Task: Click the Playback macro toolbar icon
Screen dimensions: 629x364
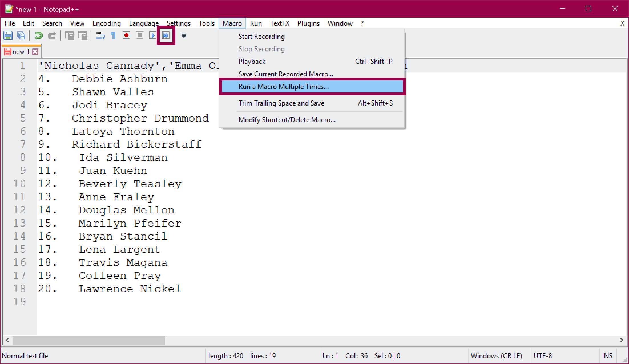Action: coord(152,35)
